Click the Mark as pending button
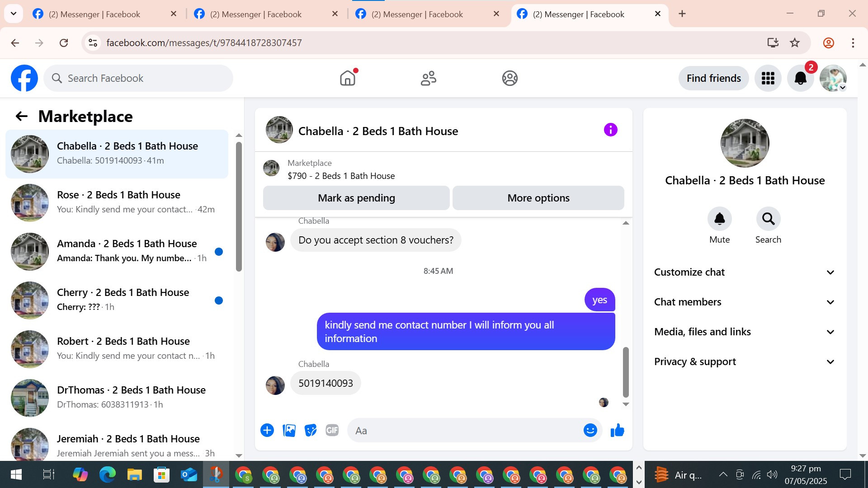Image resolution: width=868 pixels, height=488 pixels. coord(356,198)
